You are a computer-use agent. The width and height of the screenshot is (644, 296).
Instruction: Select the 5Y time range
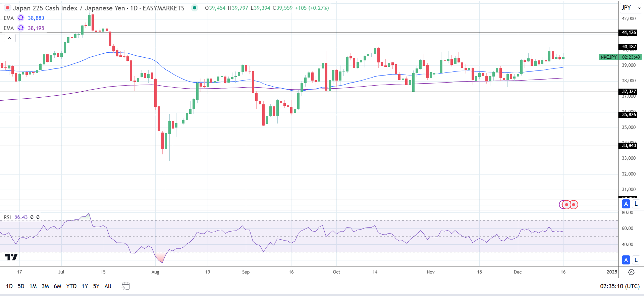point(96,286)
